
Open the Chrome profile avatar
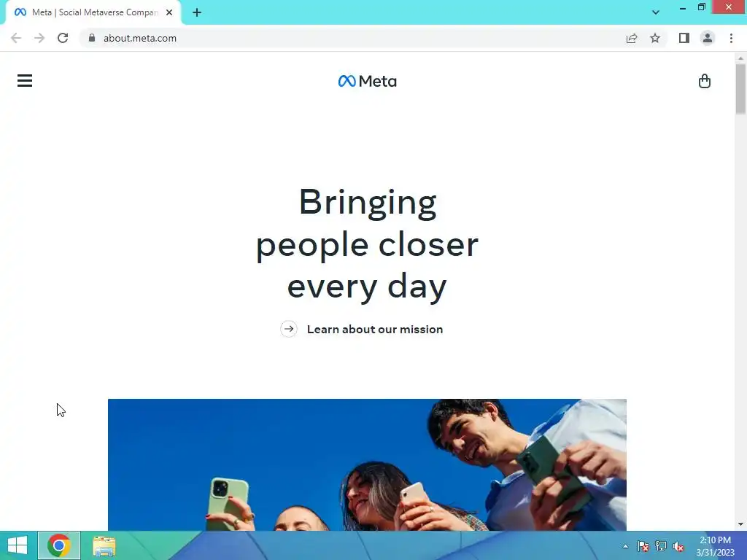(708, 38)
